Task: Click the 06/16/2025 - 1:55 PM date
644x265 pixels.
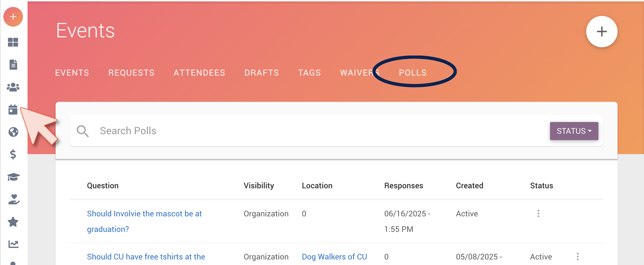Action: 407,221
